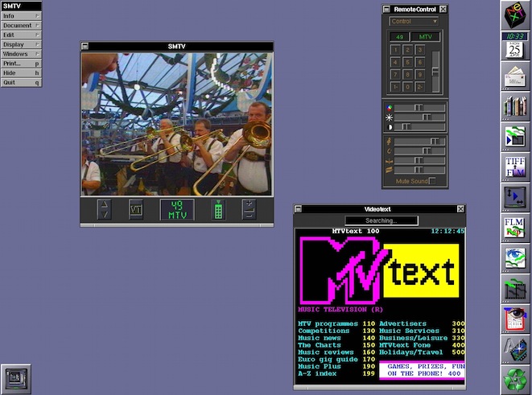Click the 1- tens-digit key on RemoteControl
The height and width of the screenshot is (395, 532).
tap(395, 87)
